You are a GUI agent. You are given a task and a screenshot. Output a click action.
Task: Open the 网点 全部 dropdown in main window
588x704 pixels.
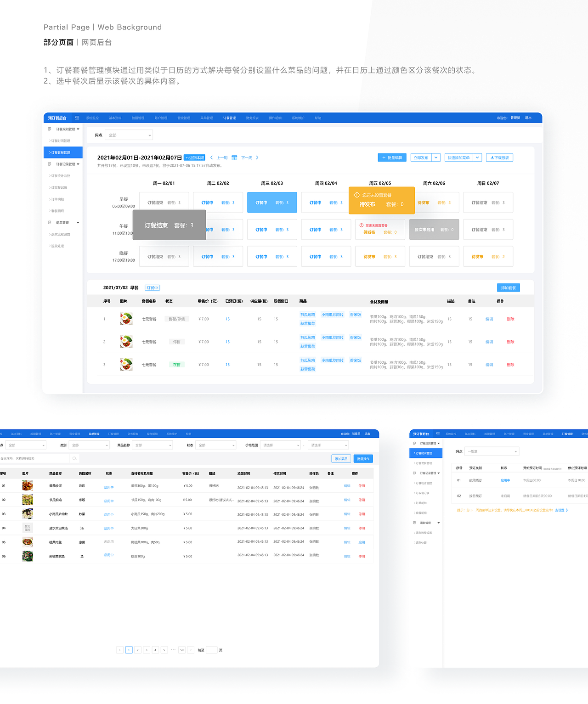(129, 135)
